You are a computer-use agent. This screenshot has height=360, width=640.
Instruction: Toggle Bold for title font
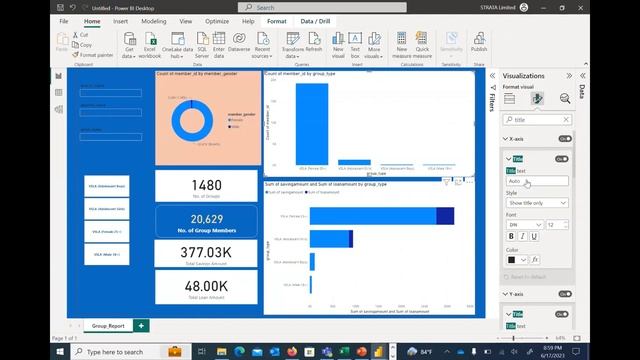[x=511, y=236]
